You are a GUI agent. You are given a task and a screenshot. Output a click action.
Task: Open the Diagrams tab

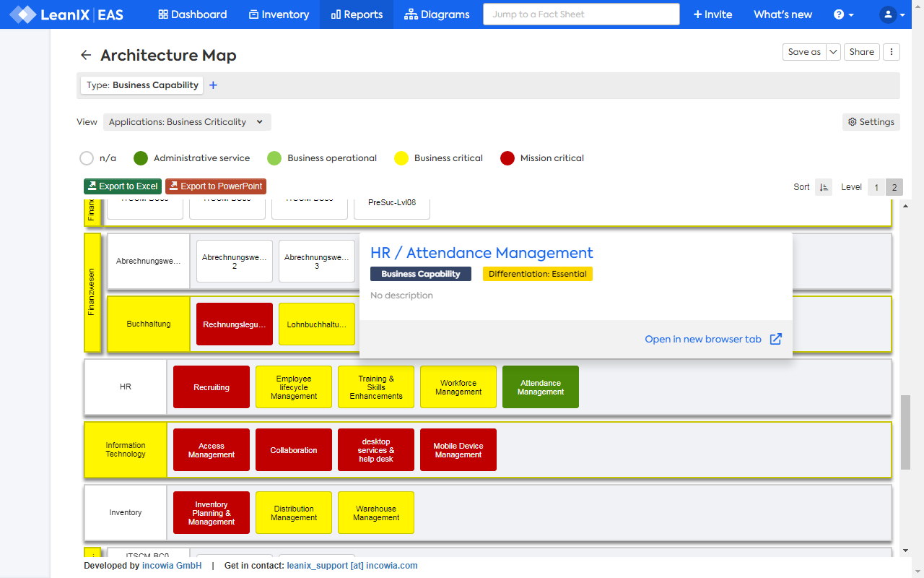click(x=437, y=14)
